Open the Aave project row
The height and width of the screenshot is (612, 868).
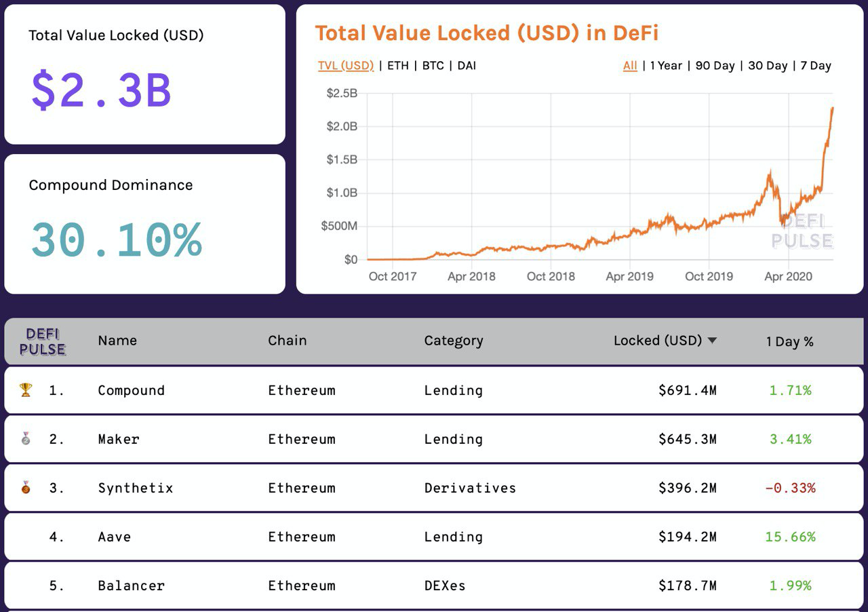(x=434, y=537)
